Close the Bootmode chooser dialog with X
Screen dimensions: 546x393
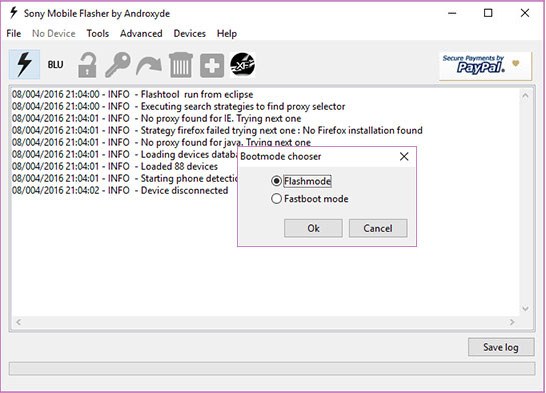pyautogui.click(x=404, y=156)
